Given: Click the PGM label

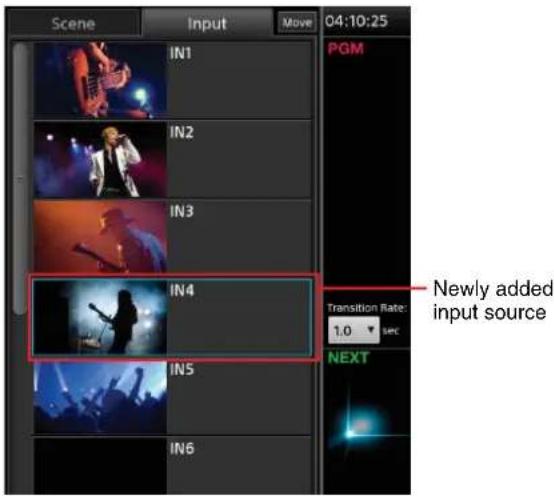Looking at the screenshot, I should [346, 49].
